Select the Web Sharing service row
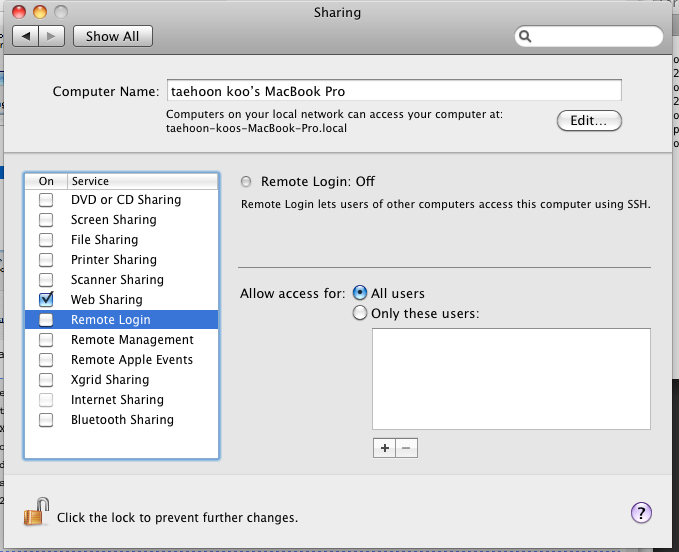This screenshot has width=679, height=552. pyautogui.click(x=122, y=300)
